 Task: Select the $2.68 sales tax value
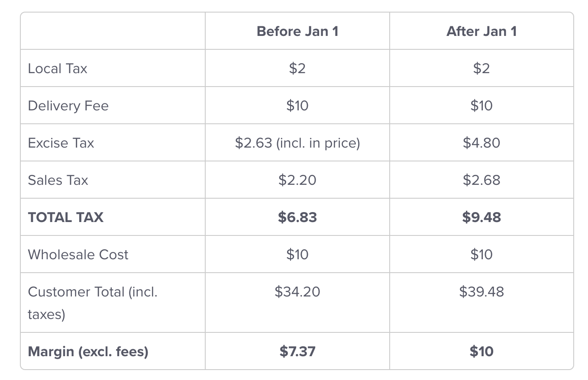click(481, 180)
